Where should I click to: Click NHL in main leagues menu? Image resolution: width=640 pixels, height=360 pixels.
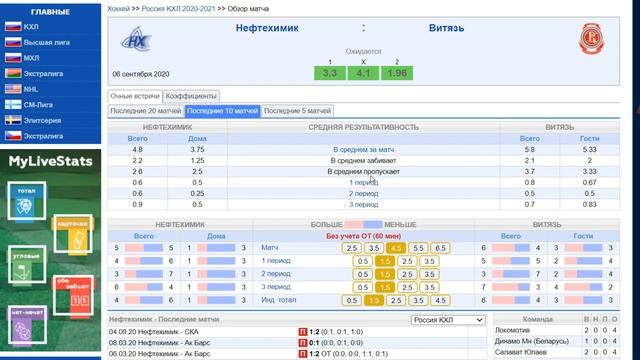31,89
